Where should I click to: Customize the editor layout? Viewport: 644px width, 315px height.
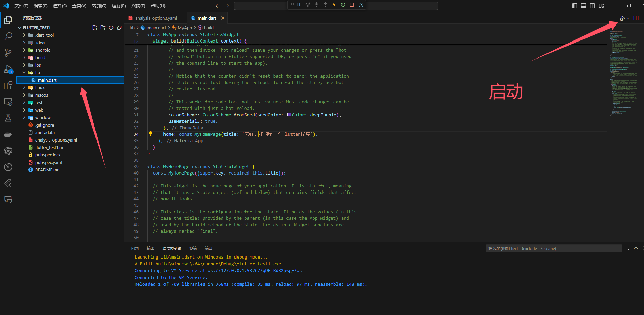pos(602,6)
